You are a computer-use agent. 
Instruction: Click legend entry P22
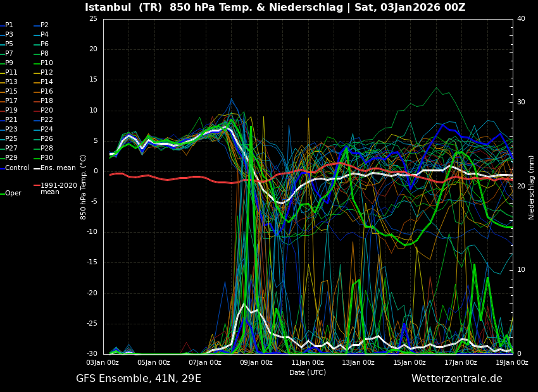pos(47,120)
